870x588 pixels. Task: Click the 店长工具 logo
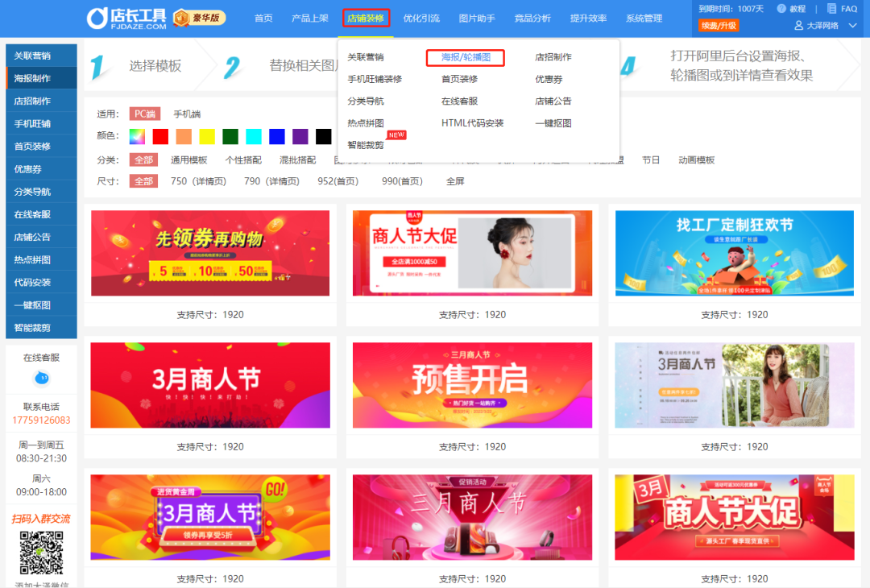coord(126,19)
